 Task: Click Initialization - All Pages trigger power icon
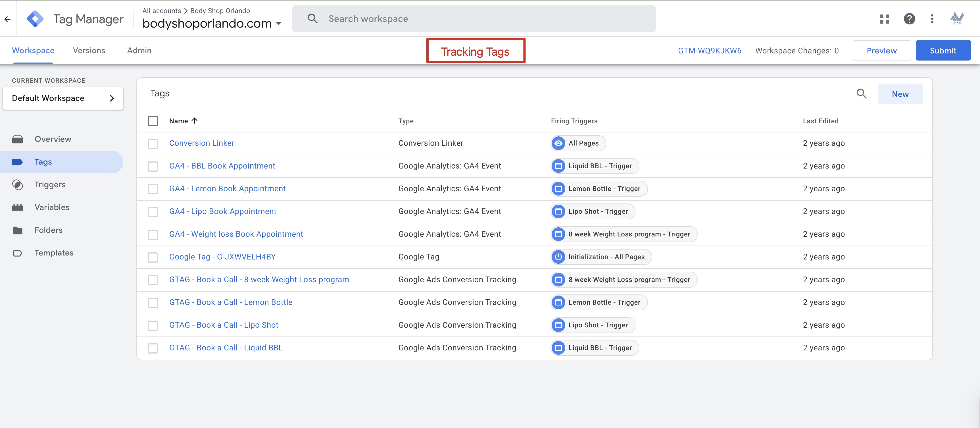tap(558, 257)
